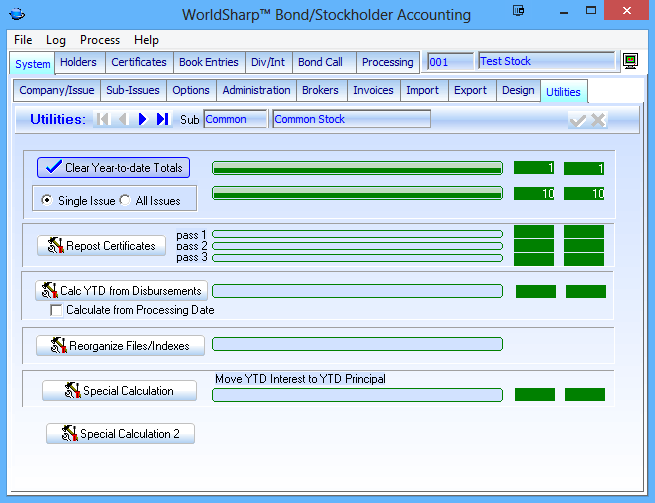Select the Utilities sub-tab

click(564, 91)
